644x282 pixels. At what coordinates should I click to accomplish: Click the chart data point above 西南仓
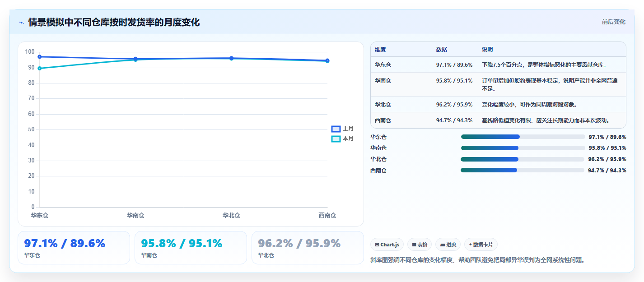[x=327, y=60]
